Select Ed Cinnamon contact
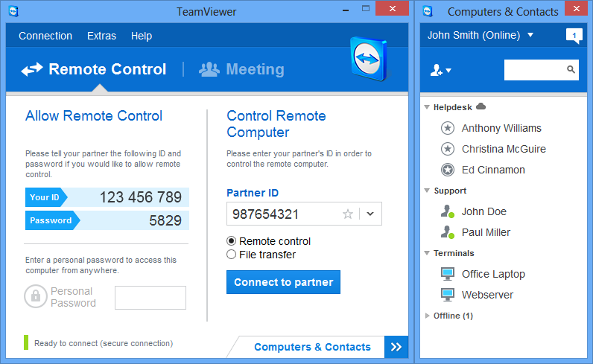The image size is (593, 364). [x=493, y=170]
